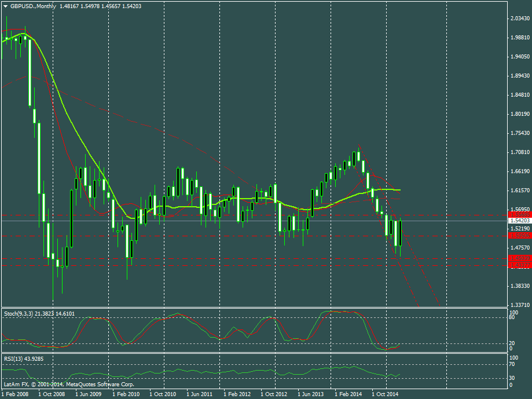Open the dropdown arrow beside GBPUSD title
Viewport: 532px width, 399px height.
pyautogui.click(x=5, y=6)
